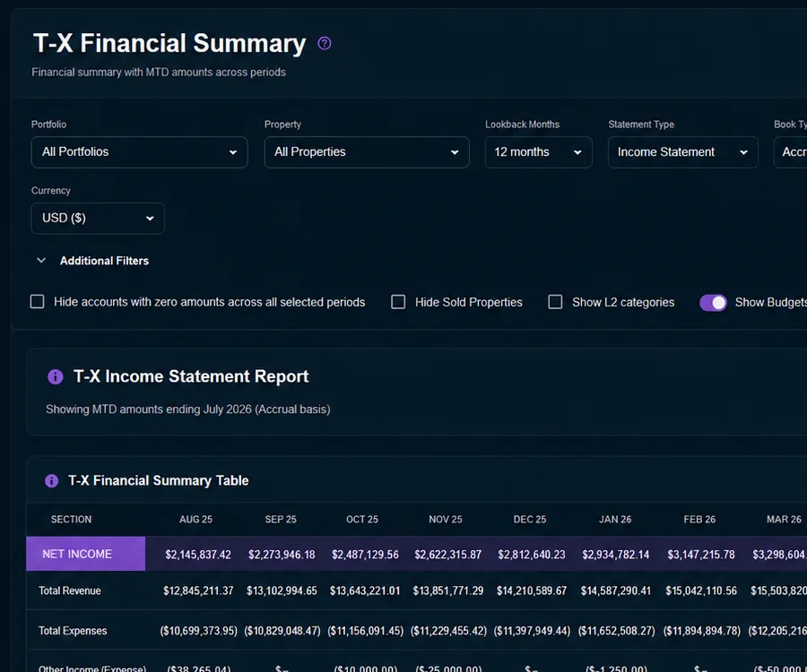
Task: Enable Show L2 categories checkbox
Action: click(x=555, y=302)
